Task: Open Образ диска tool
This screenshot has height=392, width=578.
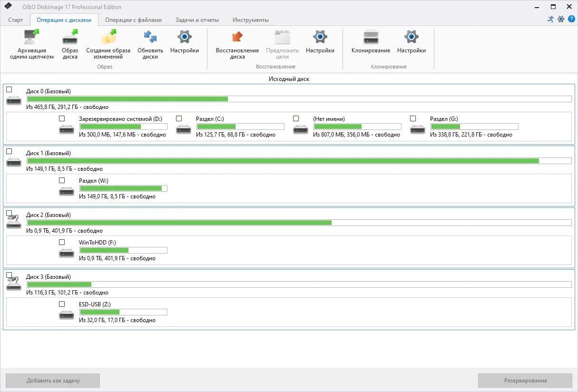Action: tap(70, 45)
